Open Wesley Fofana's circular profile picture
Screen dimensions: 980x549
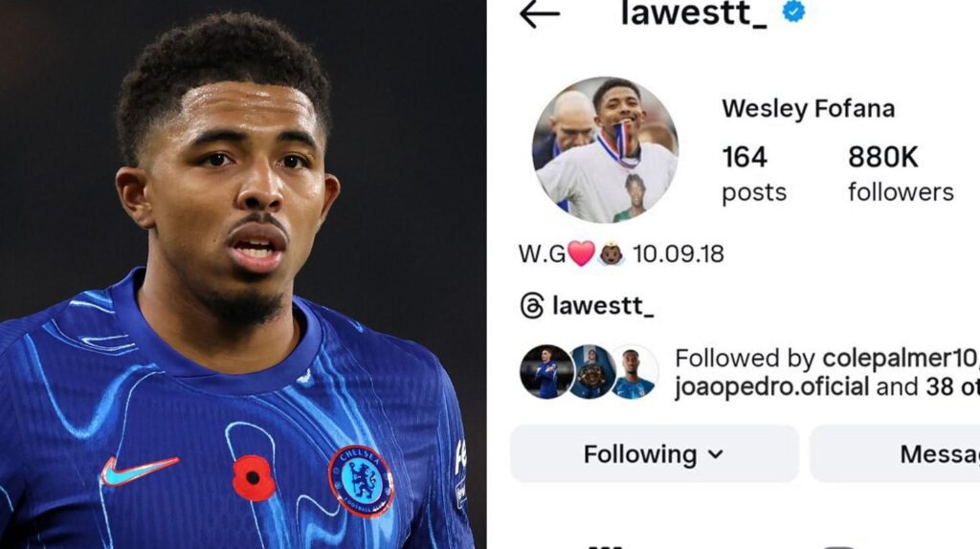click(605, 150)
